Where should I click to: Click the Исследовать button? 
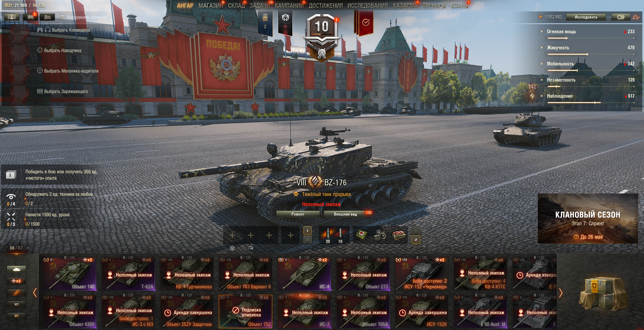click(586, 17)
